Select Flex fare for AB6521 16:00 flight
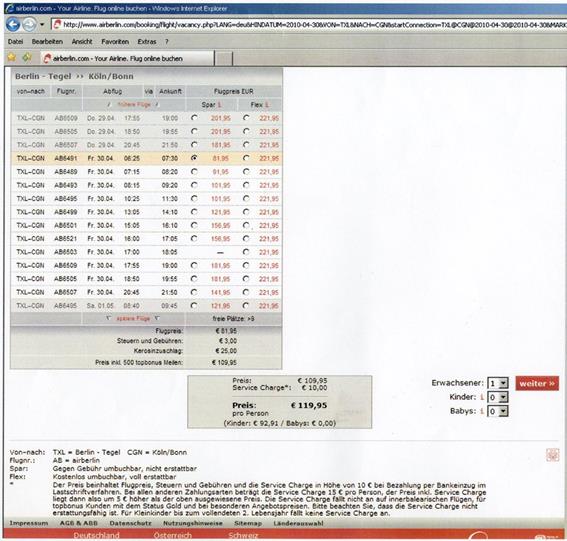 [246, 238]
